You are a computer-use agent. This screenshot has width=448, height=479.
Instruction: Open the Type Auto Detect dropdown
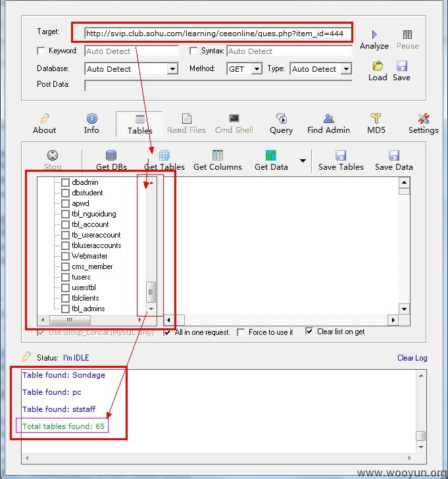point(346,68)
